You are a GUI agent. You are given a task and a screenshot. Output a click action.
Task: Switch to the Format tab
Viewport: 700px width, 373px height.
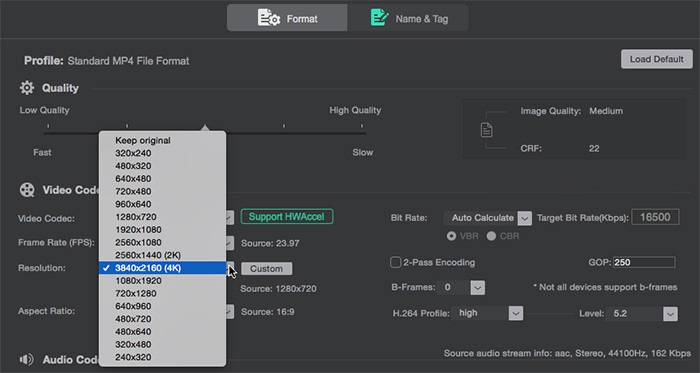tap(287, 18)
